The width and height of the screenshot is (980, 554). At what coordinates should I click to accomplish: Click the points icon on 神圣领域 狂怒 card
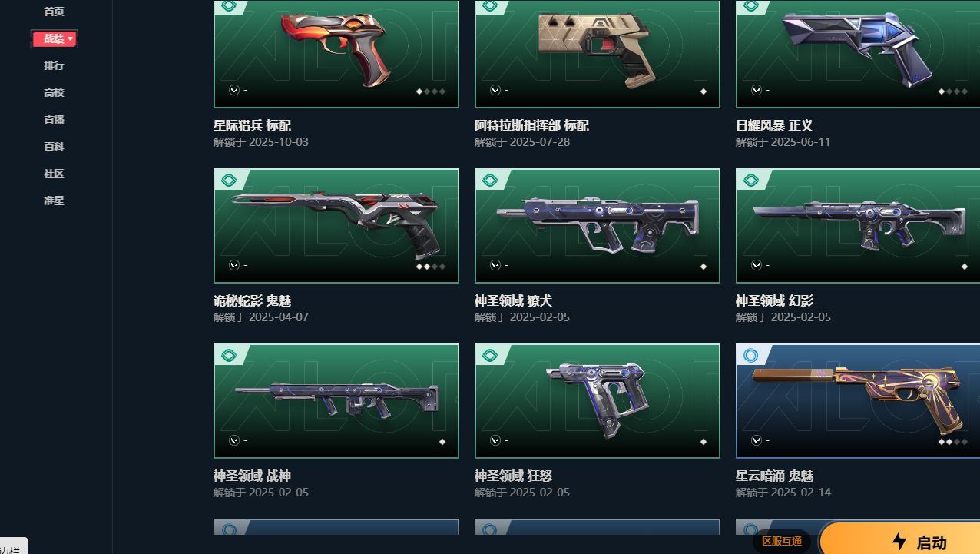click(x=495, y=440)
